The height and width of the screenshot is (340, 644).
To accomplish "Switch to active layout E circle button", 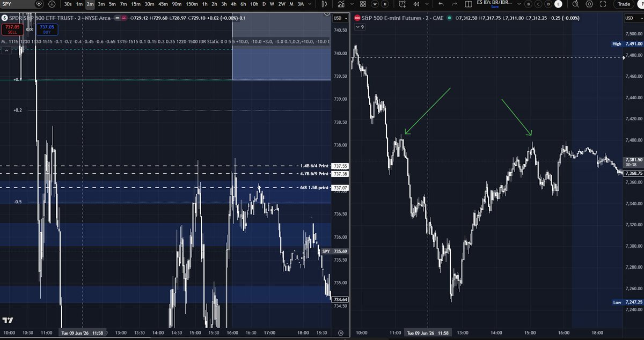I will (x=558, y=4).
